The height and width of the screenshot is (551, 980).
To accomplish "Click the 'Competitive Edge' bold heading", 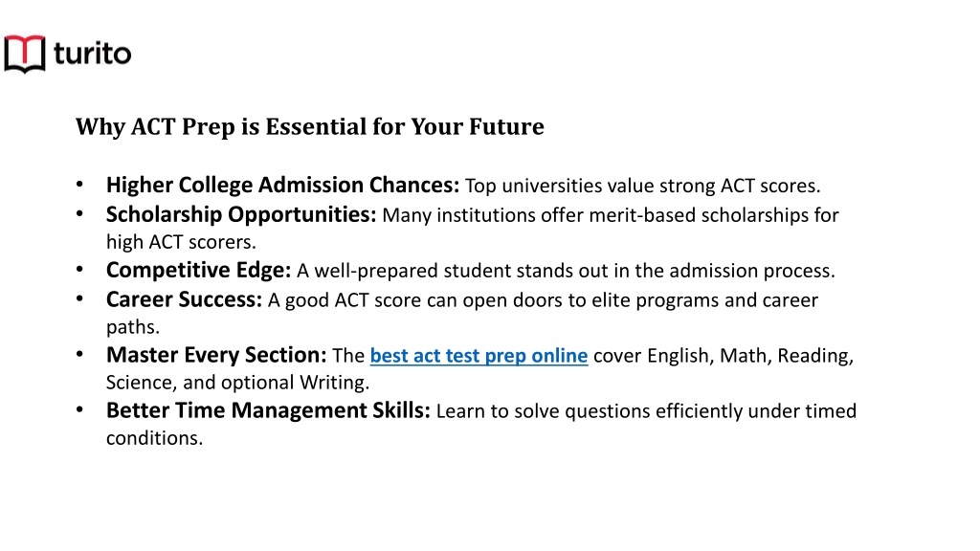I will 199,270.
